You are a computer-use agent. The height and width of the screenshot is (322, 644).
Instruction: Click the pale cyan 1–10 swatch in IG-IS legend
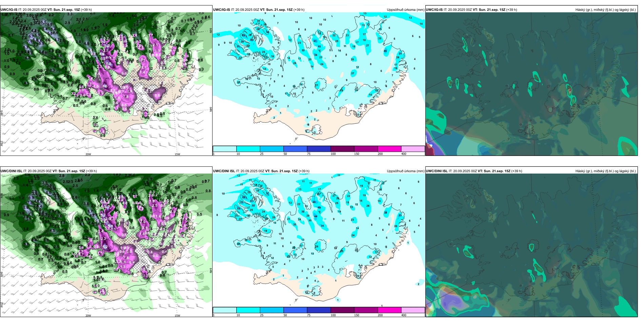click(225, 149)
